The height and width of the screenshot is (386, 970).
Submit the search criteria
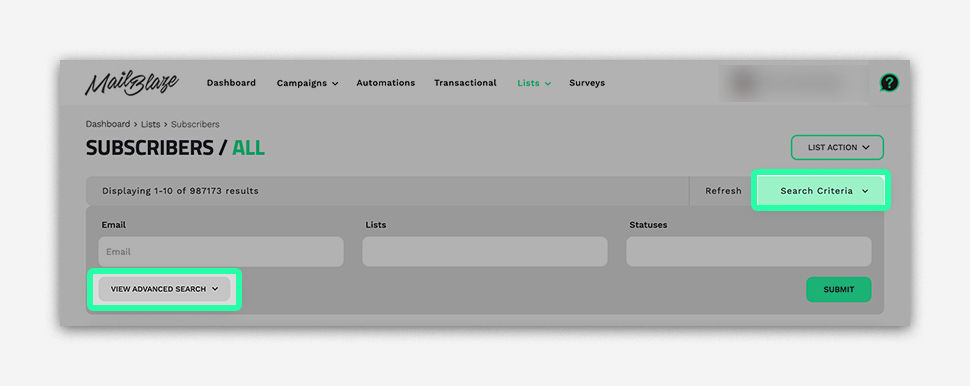[x=838, y=290]
